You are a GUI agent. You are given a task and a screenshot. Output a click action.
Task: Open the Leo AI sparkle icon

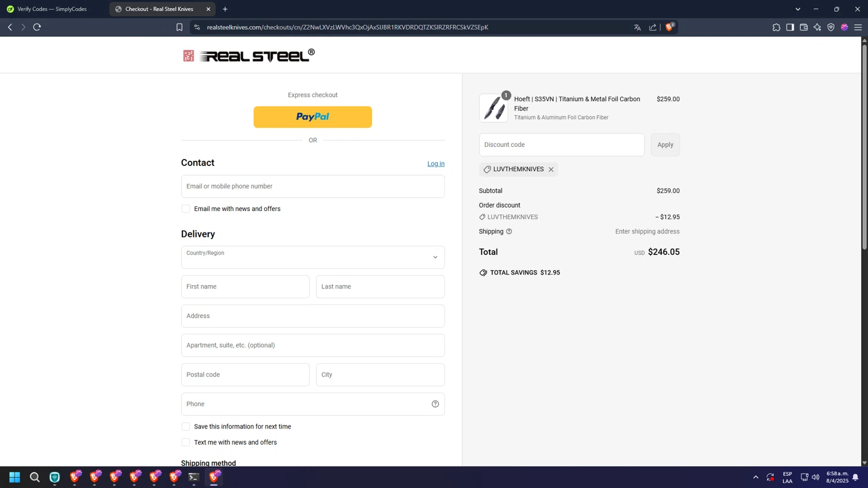(817, 27)
